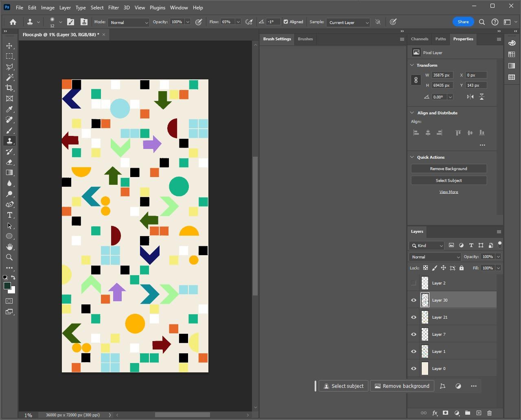Click the foreground color swatch
This screenshot has height=420, width=521.
pyautogui.click(x=7, y=286)
